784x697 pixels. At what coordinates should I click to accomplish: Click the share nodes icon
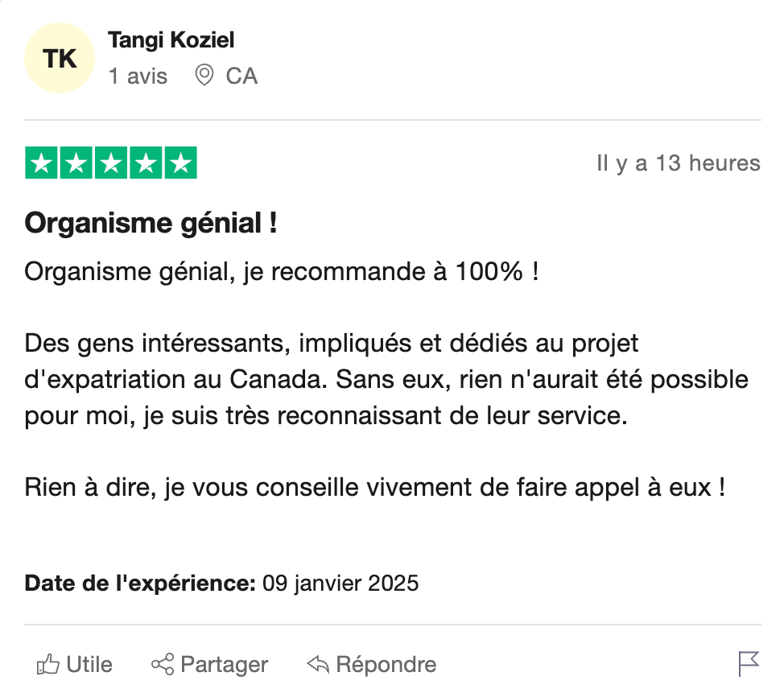coord(163,665)
